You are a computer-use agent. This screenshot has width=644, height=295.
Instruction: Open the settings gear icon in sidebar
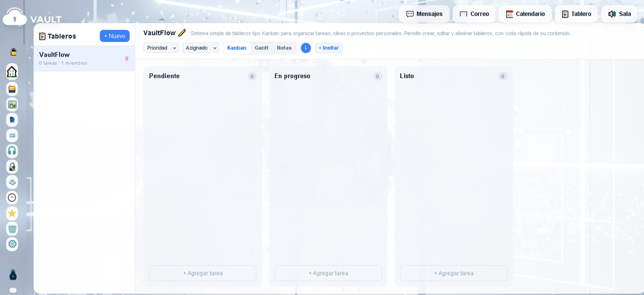12,244
